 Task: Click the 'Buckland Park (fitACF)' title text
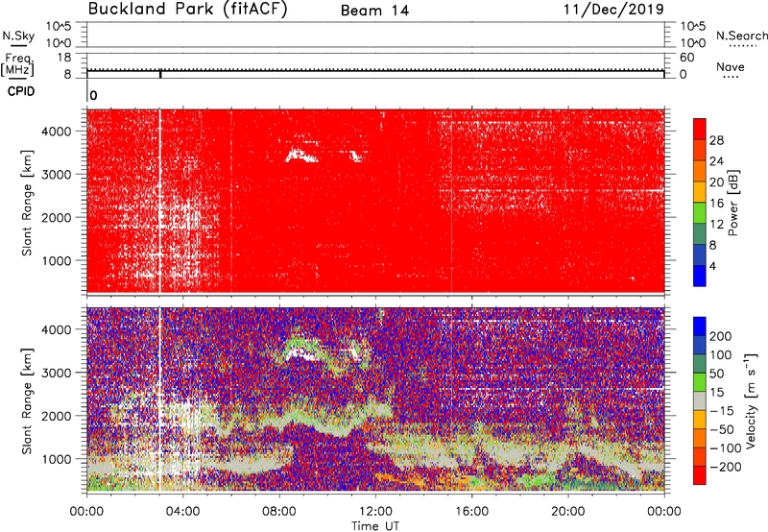click(187, 9)
